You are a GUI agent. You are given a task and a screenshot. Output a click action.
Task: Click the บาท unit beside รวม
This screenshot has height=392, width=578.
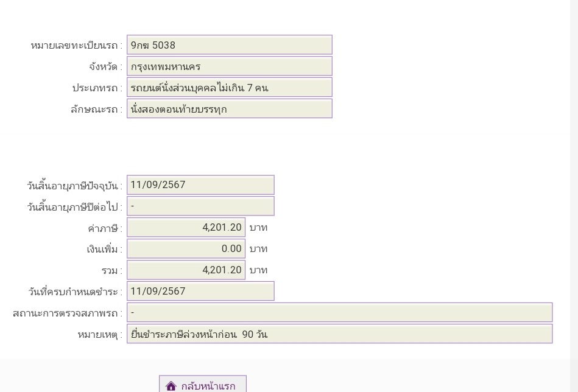pyautogui.click(x=258, y=270)
